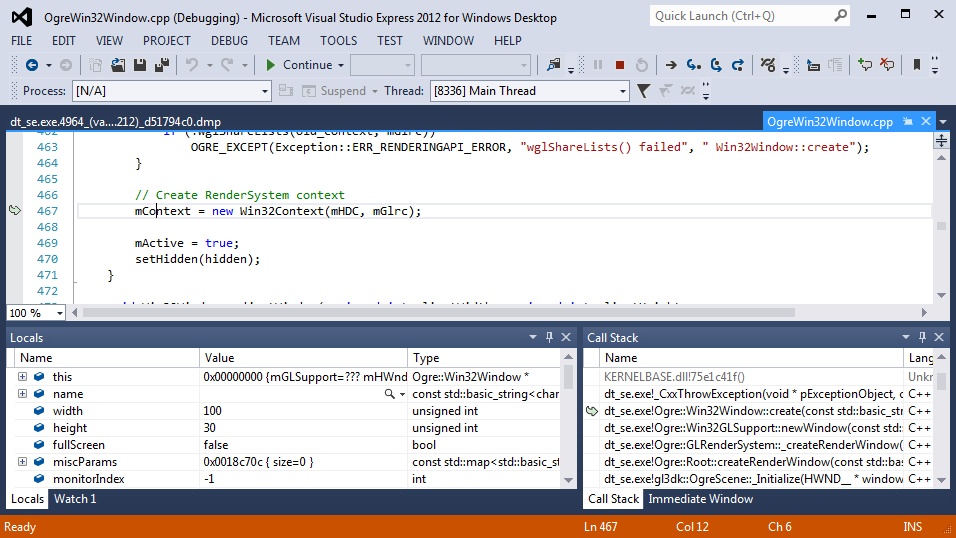
Task: Switch to the Watch 1 tab
Action: (75, 499)
